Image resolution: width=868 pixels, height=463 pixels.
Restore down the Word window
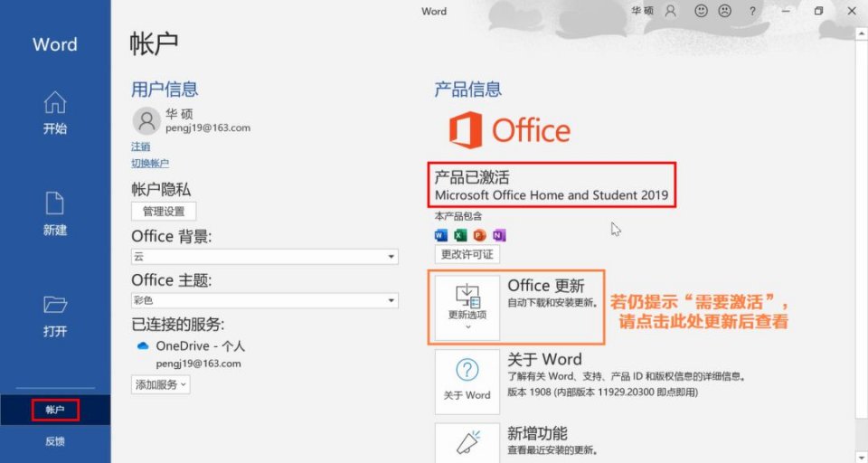(819, 11)
